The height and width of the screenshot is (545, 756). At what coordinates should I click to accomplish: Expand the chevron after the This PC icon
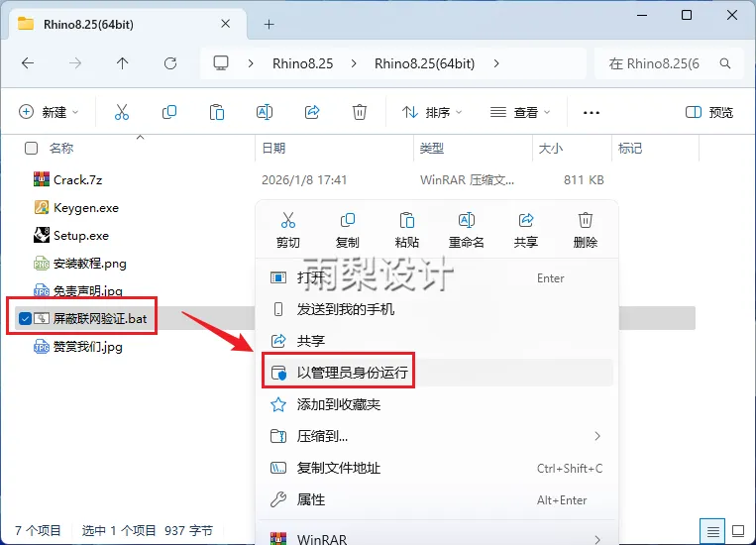(x=251, y=63)
